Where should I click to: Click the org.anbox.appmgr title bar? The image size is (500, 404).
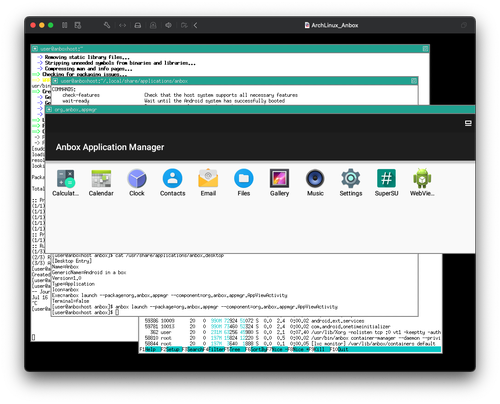click(260, 110)
